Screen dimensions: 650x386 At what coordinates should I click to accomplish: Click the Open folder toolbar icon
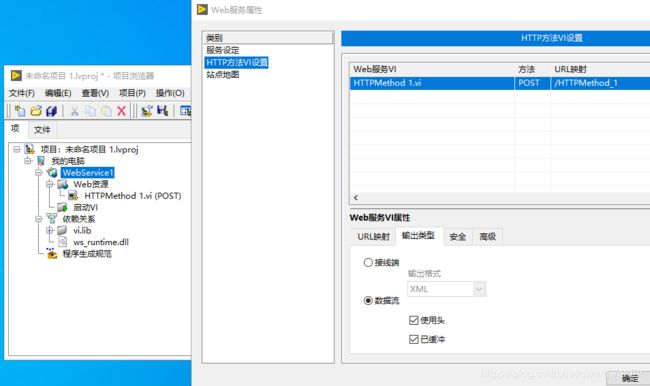36,111
